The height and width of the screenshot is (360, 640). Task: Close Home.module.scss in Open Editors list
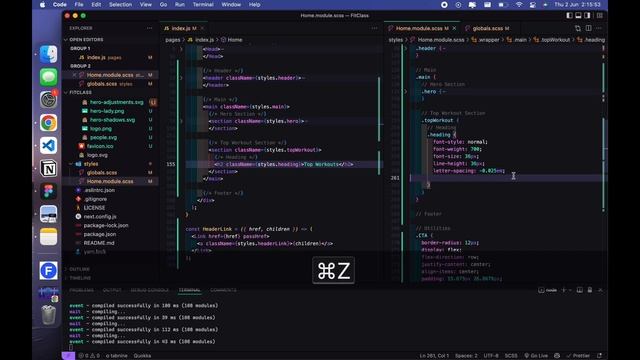(x=74, y=75)
